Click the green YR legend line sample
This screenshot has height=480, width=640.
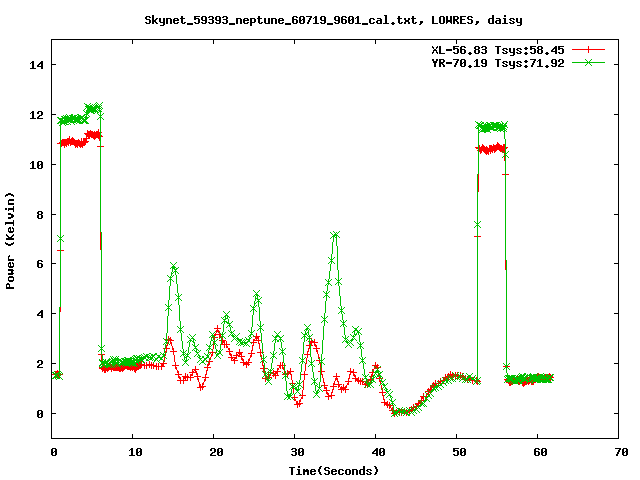(588, 62)
